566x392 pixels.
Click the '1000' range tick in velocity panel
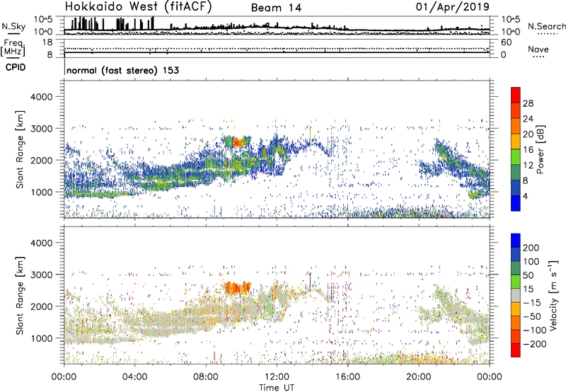coord(42,338)
